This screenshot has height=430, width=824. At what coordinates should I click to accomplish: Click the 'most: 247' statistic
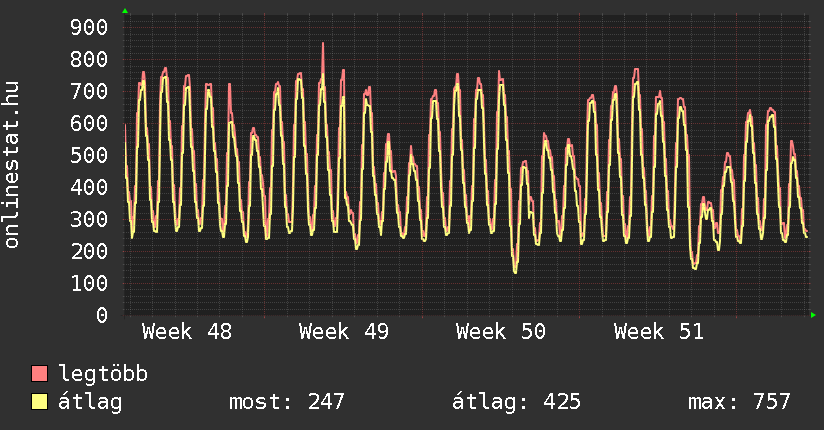click(287, 402)
